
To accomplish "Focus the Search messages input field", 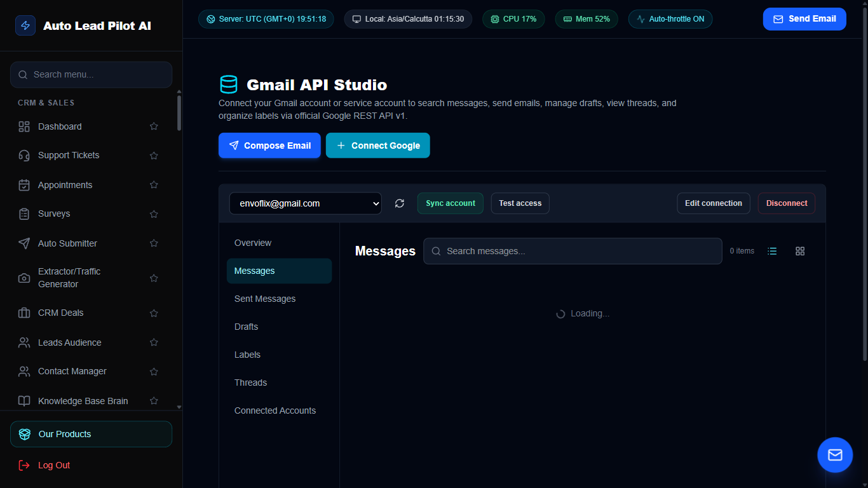I will (x=573, y=251).
